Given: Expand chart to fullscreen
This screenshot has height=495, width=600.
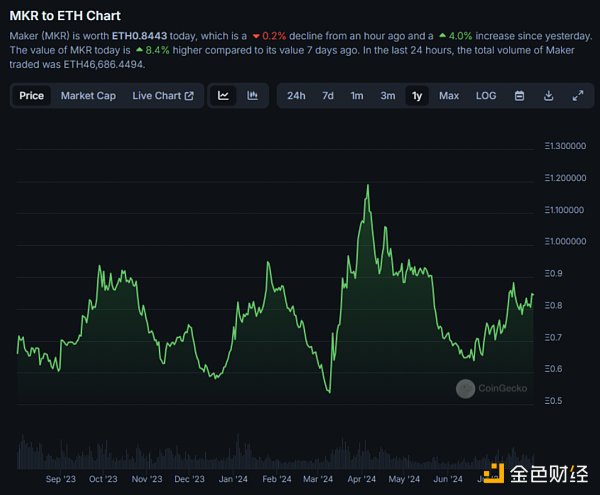Looking at the screenshot, I should point(578,96).
